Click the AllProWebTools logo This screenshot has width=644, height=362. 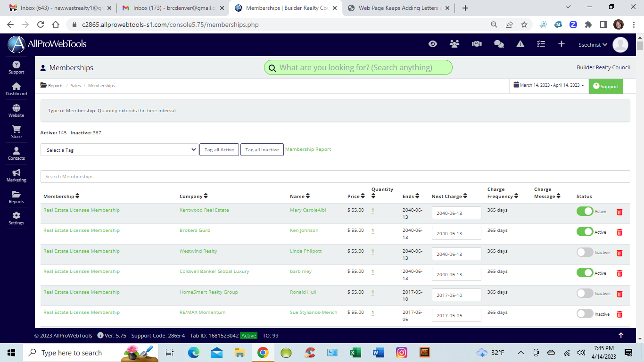point(47,44)
